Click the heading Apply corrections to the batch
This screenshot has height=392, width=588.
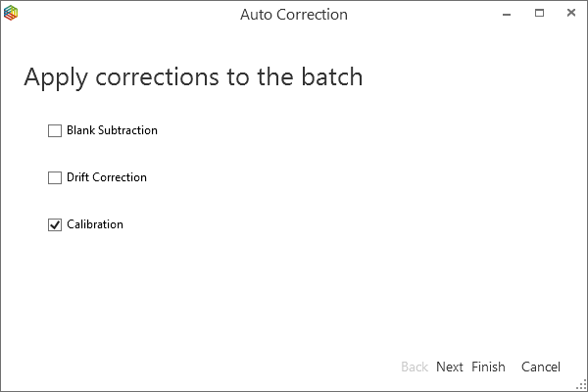coord(193,76)
